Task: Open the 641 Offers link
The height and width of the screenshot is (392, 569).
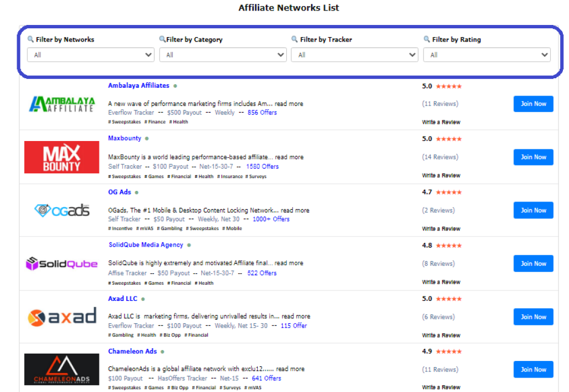Action: click(x=266, y=378)
